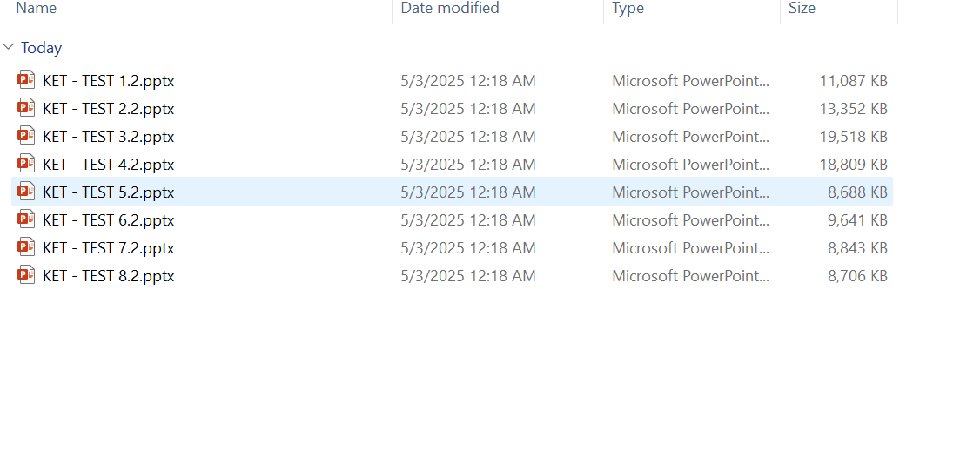Click PowerPoint icon of KET - TEST 1.2.pptx
Image resolution: width=980 pixels, height=459 pixels.
click(x=26, y=81)
